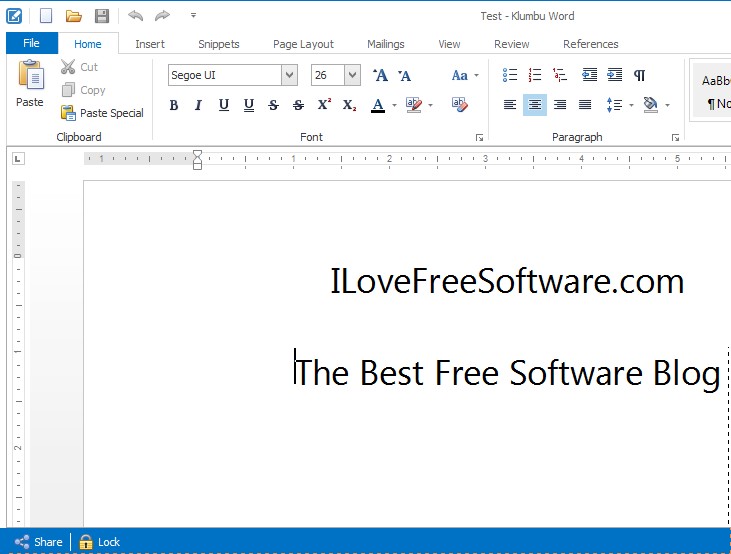Grow the font size

(380, 75)
